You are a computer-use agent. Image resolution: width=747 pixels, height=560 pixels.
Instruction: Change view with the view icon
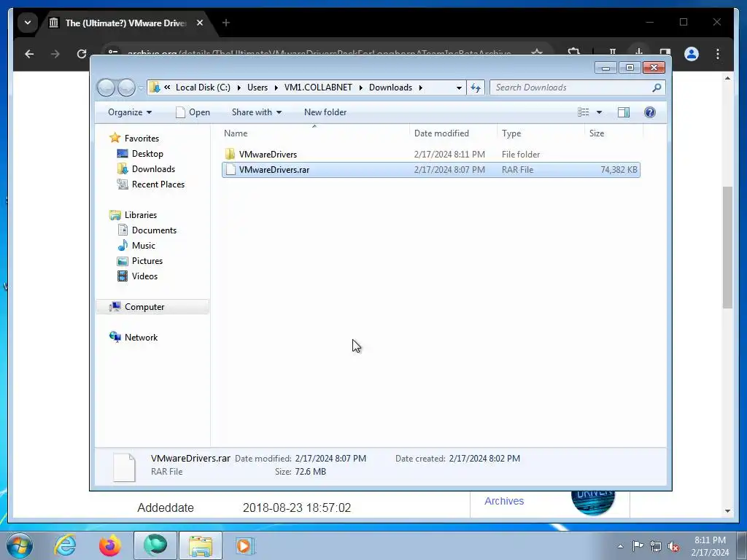click(x=583, y=112)
